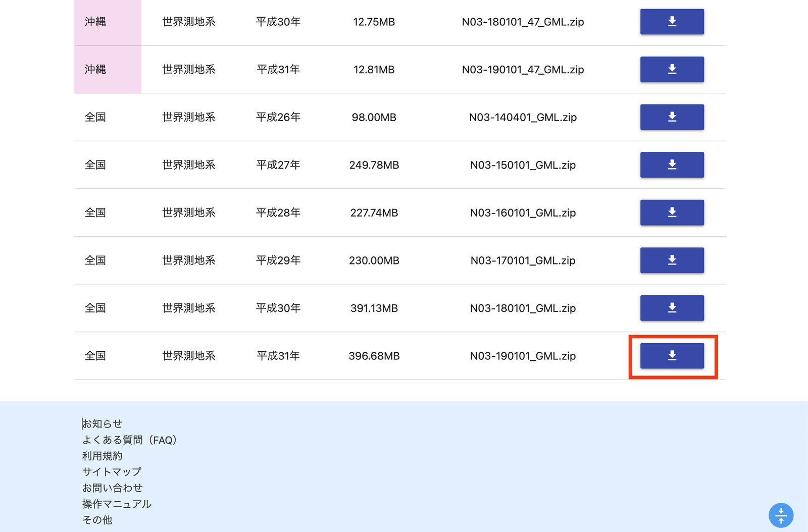
Task: Click the round floating collapse button
Action: point(781,515)
